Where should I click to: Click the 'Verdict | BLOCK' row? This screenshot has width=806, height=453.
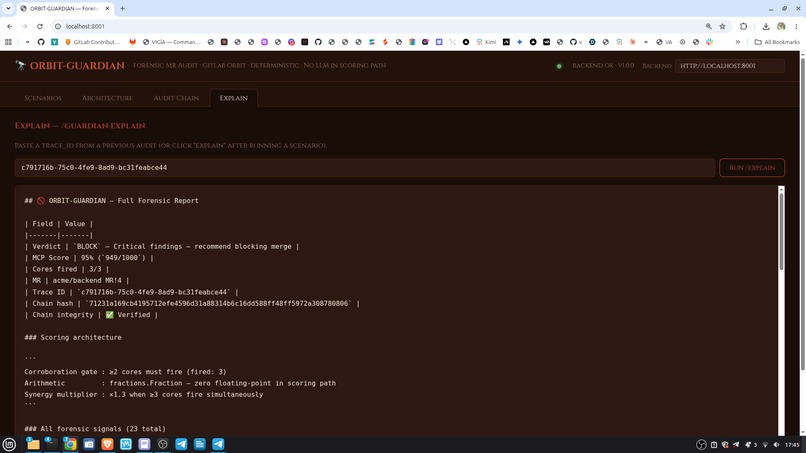point(162,246)
